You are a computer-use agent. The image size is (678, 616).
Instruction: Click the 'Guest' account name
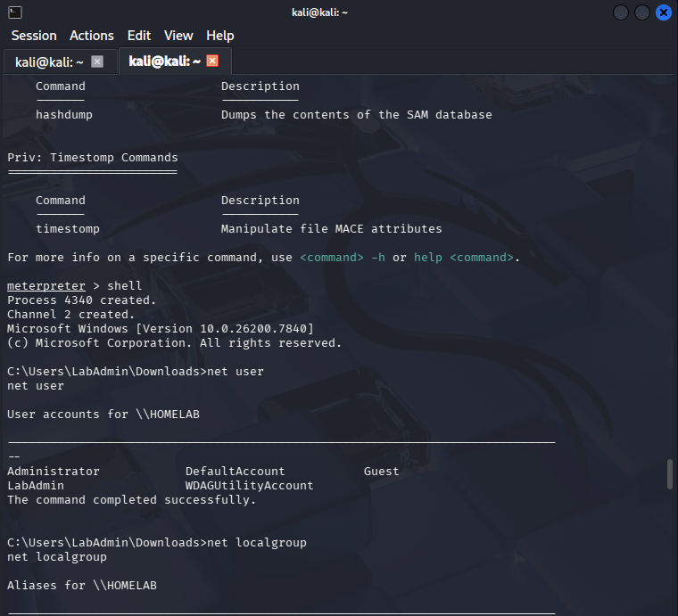(x=382, y=472)
